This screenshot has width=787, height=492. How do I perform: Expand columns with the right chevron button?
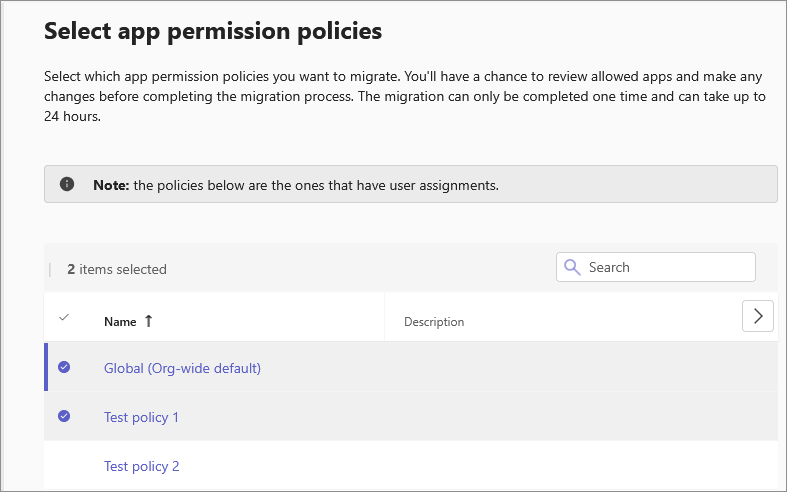(x=757, y=316)
